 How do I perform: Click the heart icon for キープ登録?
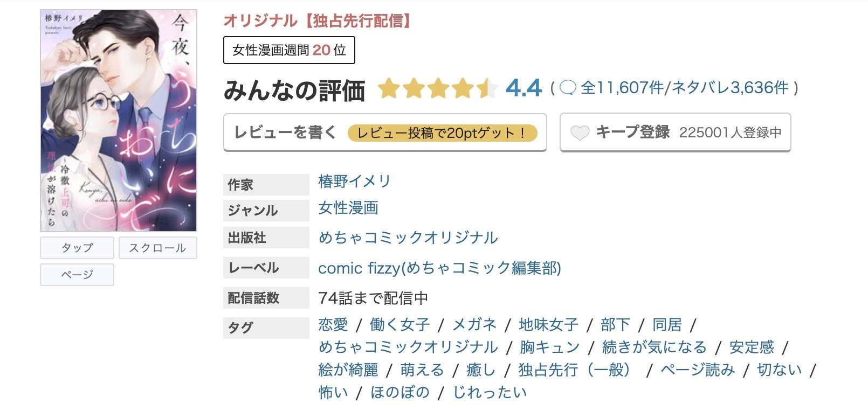[581, 131]
